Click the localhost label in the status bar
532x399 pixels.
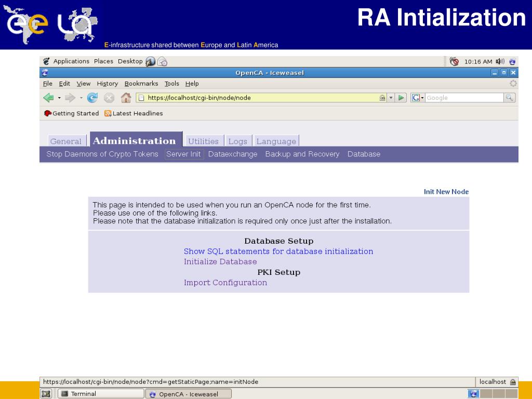click(x=493, y=382)
